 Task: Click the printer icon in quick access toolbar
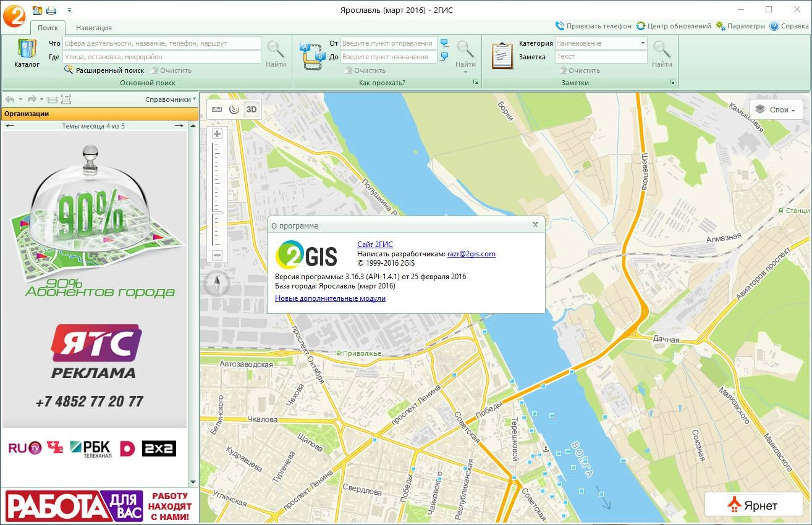(51, 10)
